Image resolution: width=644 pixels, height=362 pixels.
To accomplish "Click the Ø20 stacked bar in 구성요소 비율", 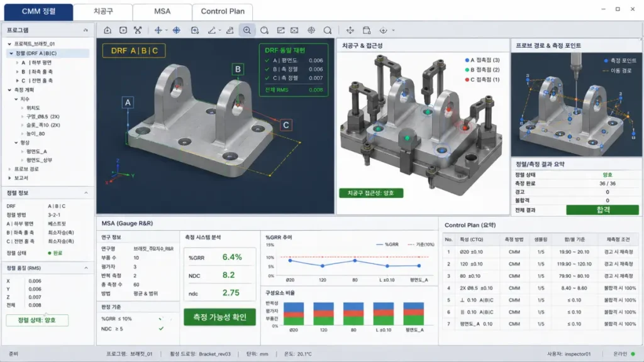I will pyautogui.click(x=294, y=314).
